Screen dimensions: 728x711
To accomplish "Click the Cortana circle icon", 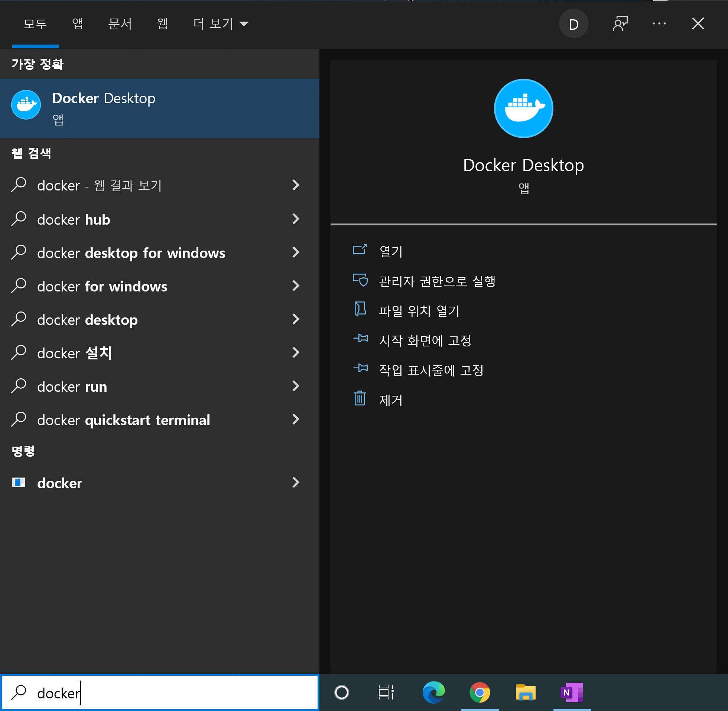I will tap(341, 692).
